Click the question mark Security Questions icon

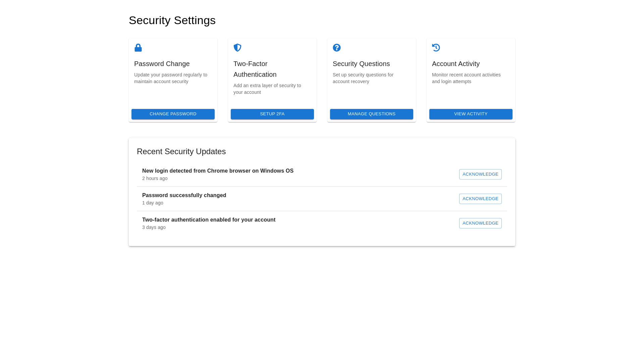pos(336,48)
